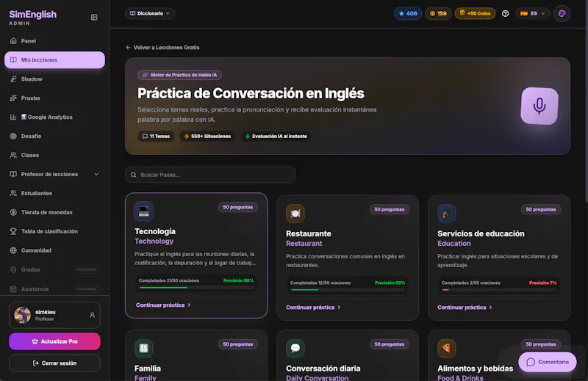The width and height of the screenshot is (588, 381).
Task: Click the Comunidad globe icon
Action: click(13, 250)
